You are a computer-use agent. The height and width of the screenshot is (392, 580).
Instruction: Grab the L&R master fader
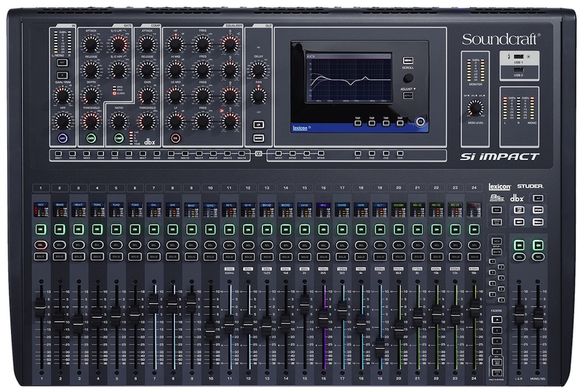(519, 315)
